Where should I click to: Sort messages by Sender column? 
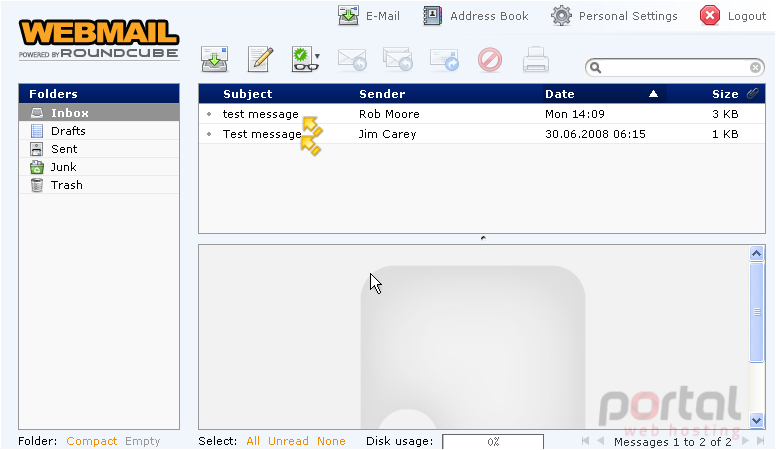click(x=382, y=94)
